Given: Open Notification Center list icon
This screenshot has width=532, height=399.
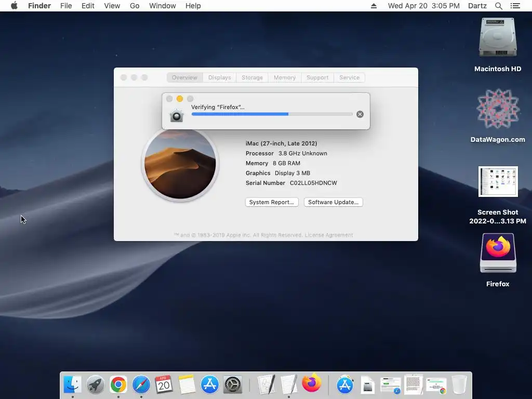Looking at the screenshot, I should 515,6.
